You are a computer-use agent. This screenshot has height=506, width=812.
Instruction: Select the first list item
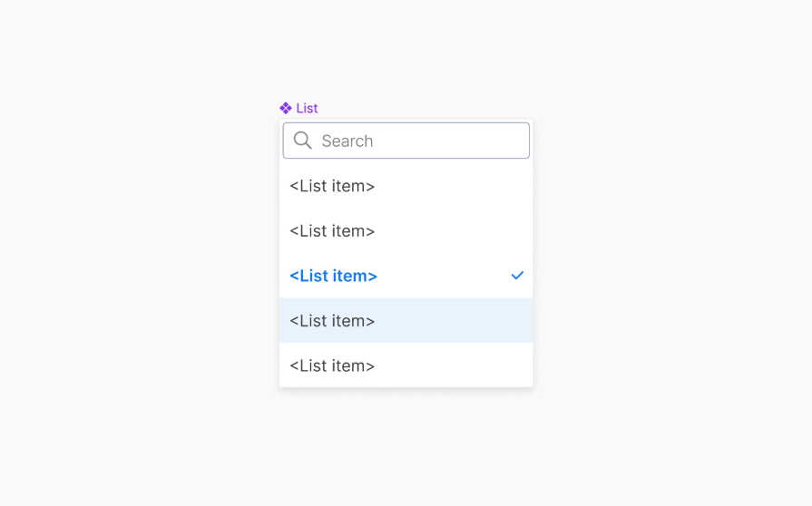tap(332, 186)
